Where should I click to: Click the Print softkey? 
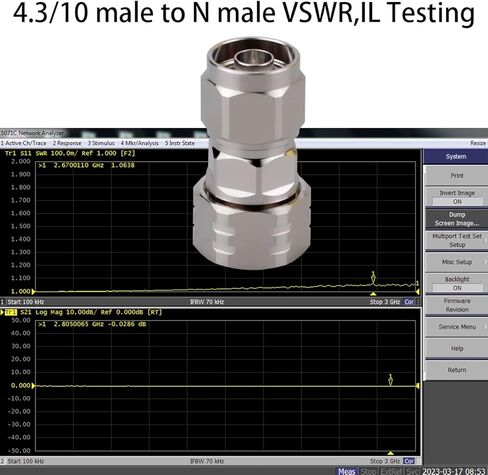point(456,175)
